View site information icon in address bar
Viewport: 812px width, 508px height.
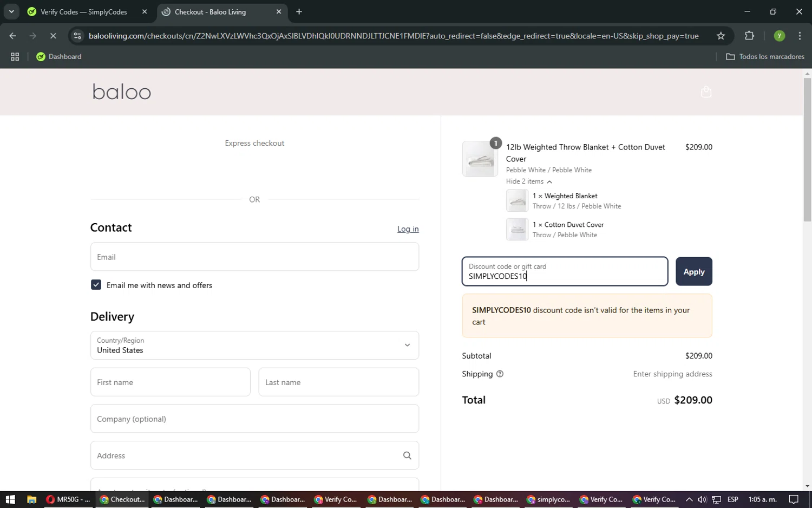pos(77,36)
